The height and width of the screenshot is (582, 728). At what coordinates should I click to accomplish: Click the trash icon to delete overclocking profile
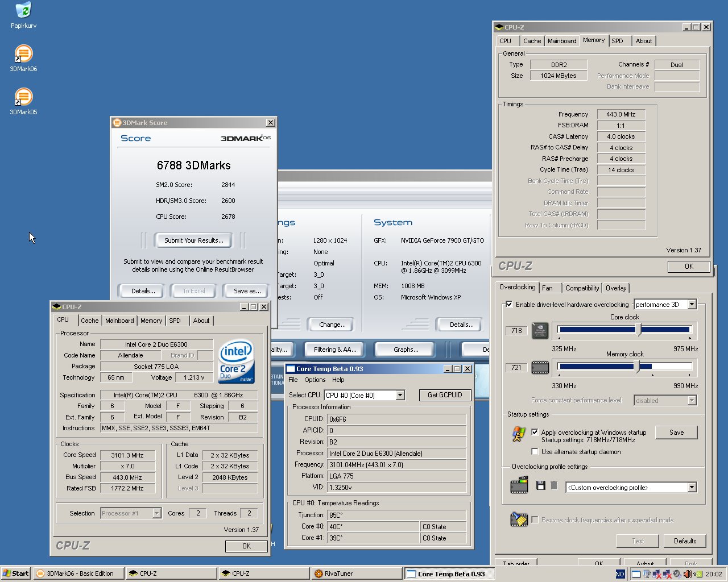pyautogui.click(x=554, y=485)
